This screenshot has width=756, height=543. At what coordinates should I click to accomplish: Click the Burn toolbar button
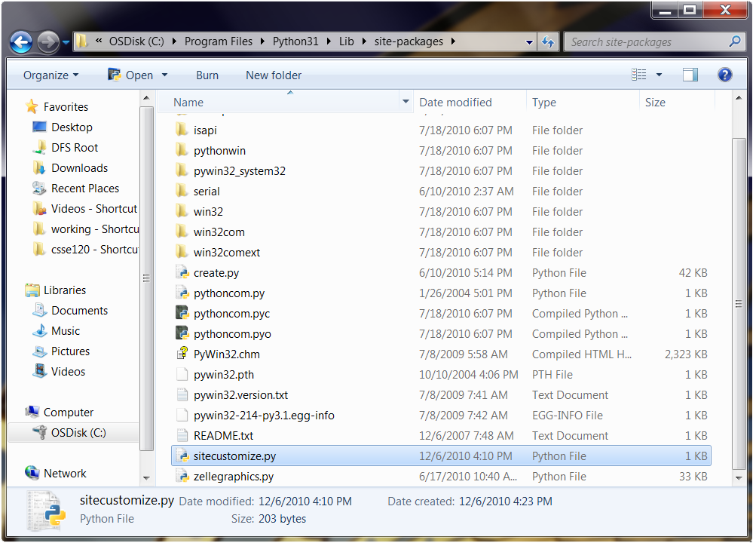pos(207,75)
